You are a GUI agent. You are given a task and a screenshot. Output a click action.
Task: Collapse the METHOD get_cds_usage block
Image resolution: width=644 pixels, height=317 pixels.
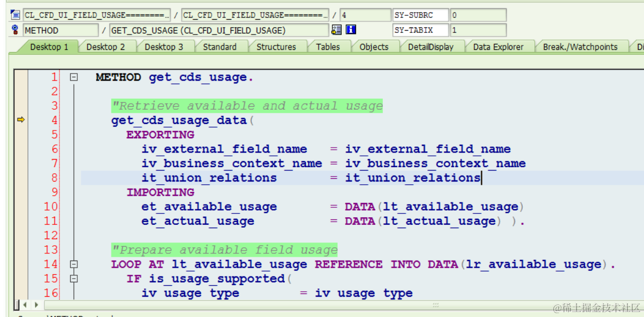(74, 77)
